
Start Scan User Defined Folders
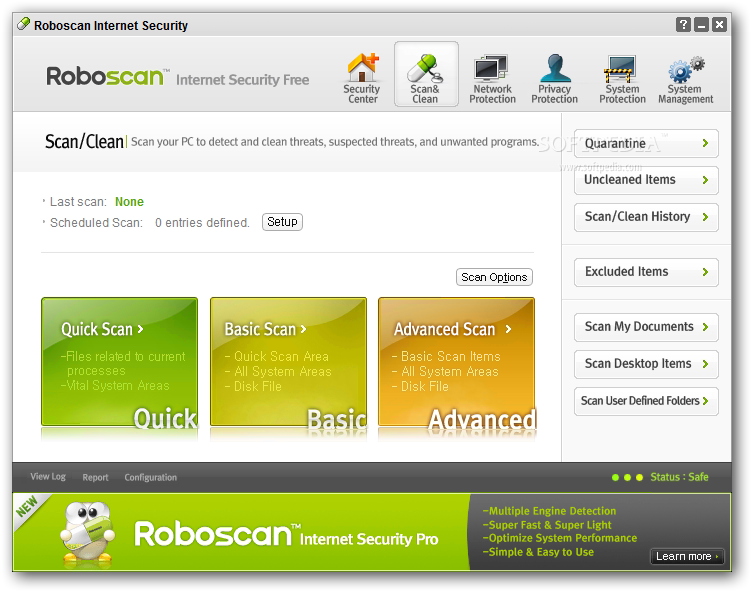[x=646, y=401]
